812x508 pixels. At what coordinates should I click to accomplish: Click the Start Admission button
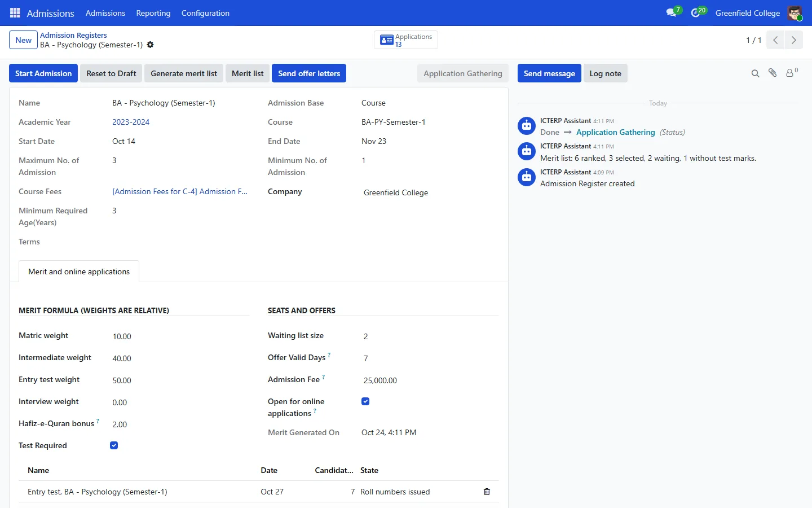click(x=43, y=73)
